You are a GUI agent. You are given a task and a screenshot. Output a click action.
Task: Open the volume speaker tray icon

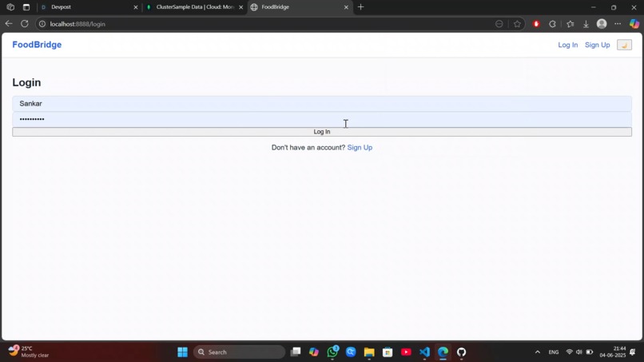tap(579, 352)
